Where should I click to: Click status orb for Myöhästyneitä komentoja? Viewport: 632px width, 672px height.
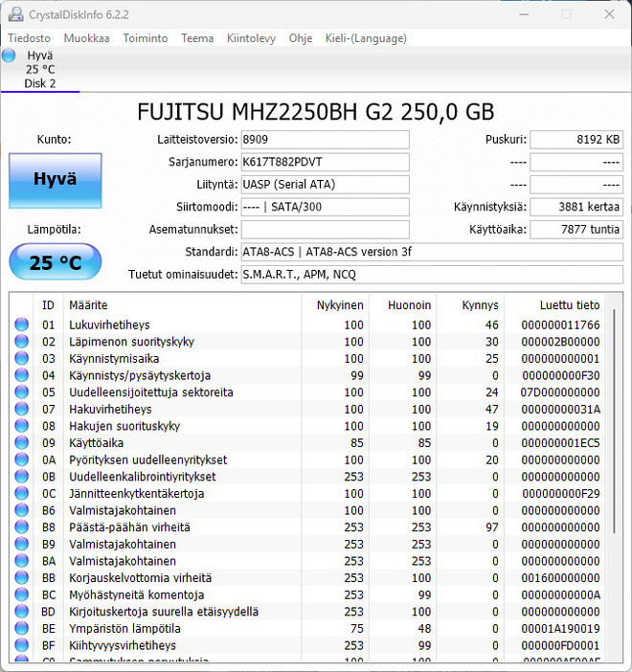(21, 594)
